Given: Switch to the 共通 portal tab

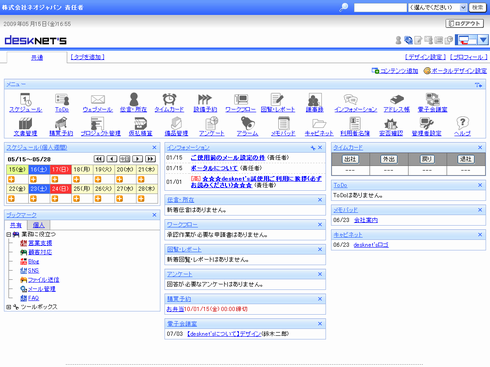Looking at the screenshot, I should click(37, 58).
